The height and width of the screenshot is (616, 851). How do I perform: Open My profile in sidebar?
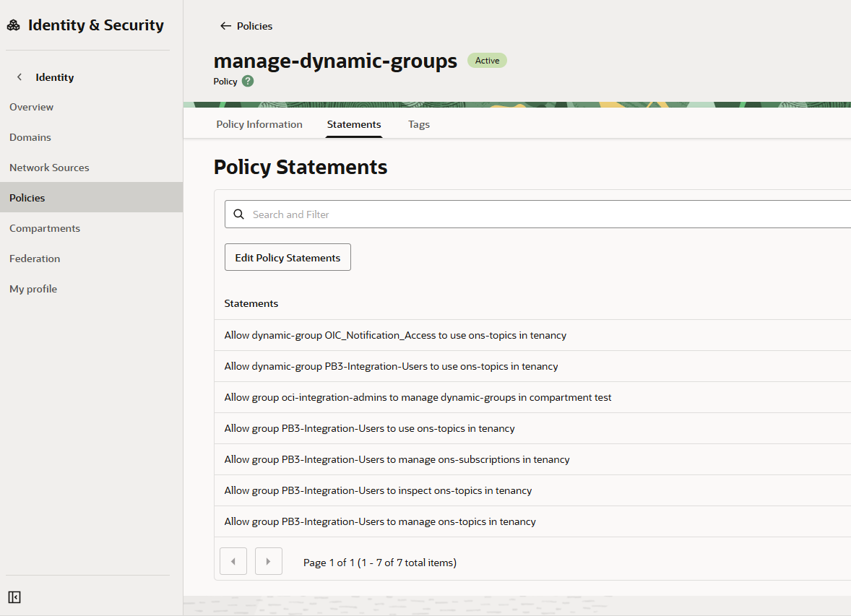(33, 289)
